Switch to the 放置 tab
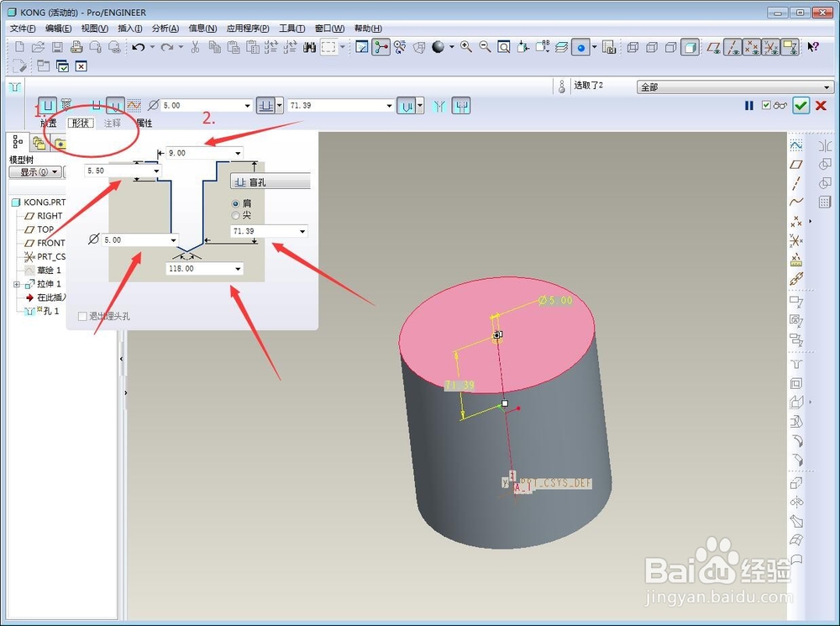The image size is (840, 626). pos(48,124)
